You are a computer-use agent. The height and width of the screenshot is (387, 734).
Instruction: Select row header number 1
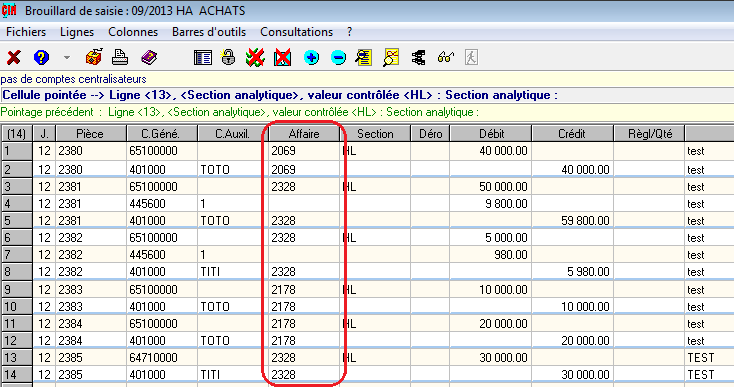click(x=16, y=151)
